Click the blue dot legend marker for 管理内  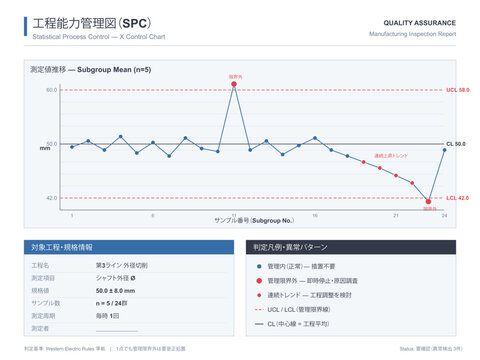259,266
